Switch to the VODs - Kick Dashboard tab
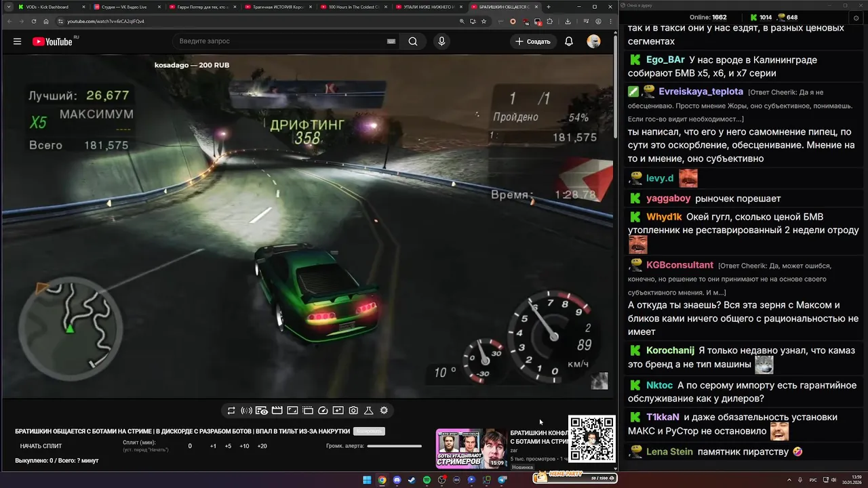 click(x=52, y=7)
